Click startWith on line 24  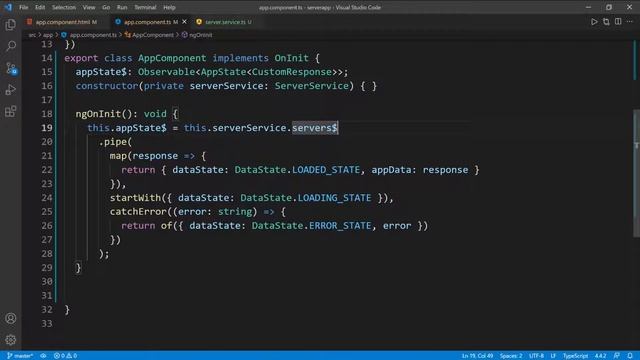(136, 198)
